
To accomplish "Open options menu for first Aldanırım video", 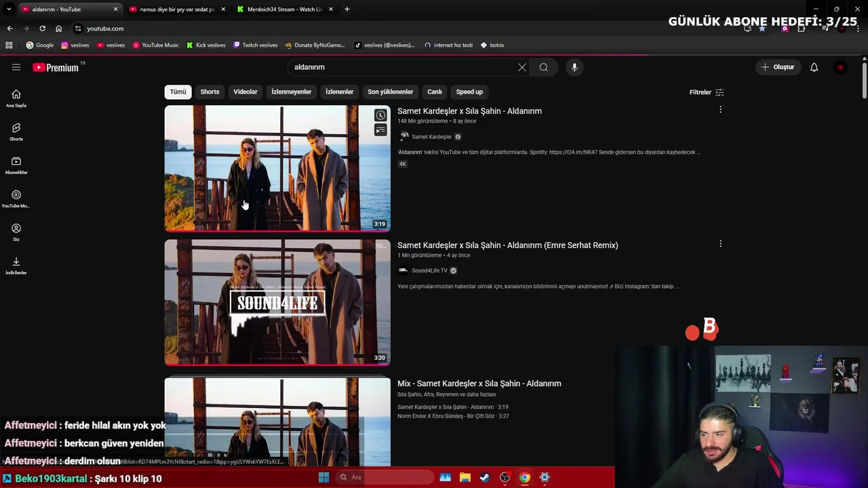I will [720, 110].
